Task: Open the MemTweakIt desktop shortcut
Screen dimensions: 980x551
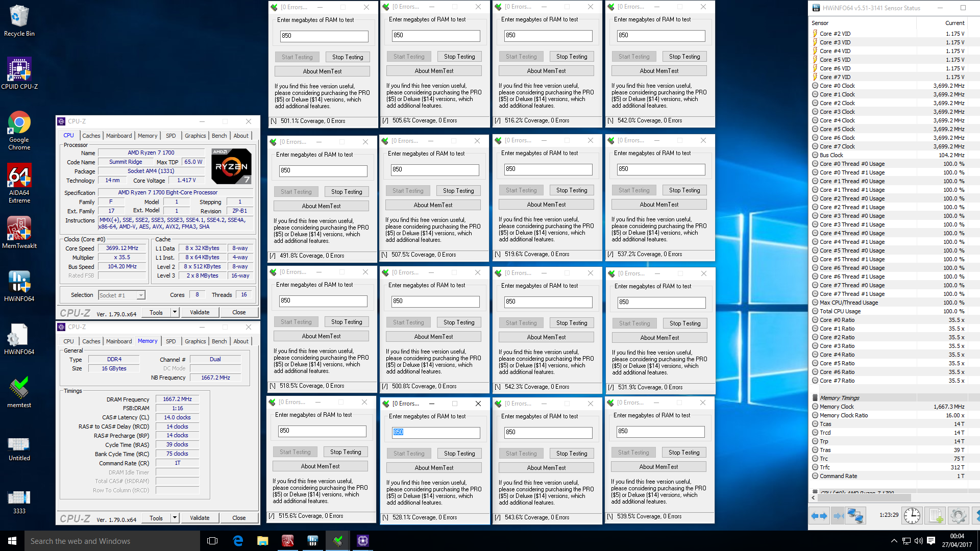Action: click(x=19, y=233)
